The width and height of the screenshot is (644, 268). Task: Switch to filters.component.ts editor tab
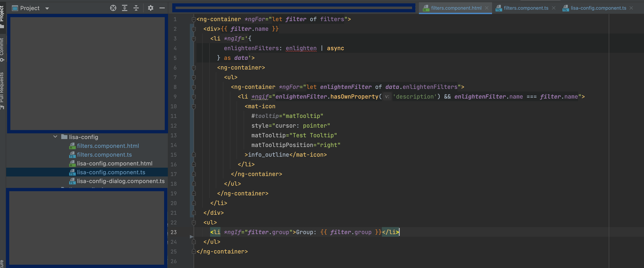click(526, 8)
